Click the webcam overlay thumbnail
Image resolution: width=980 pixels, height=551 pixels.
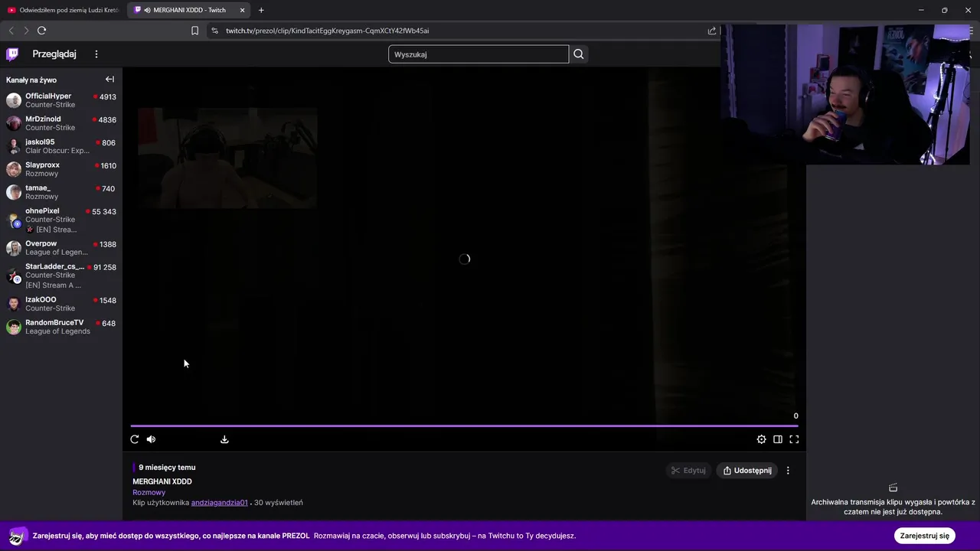click(x=844, y=94)
